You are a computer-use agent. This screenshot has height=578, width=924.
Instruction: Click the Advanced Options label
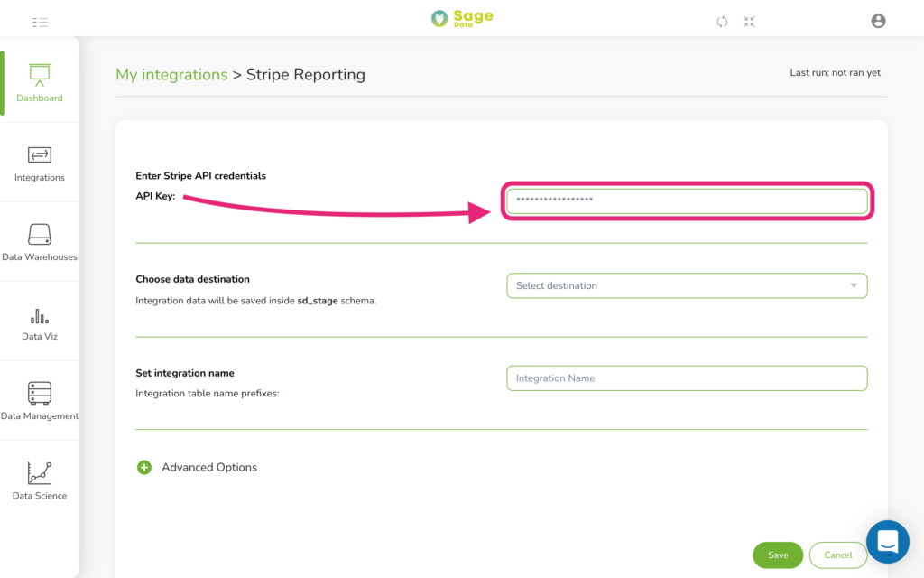[x=209, y=467]
